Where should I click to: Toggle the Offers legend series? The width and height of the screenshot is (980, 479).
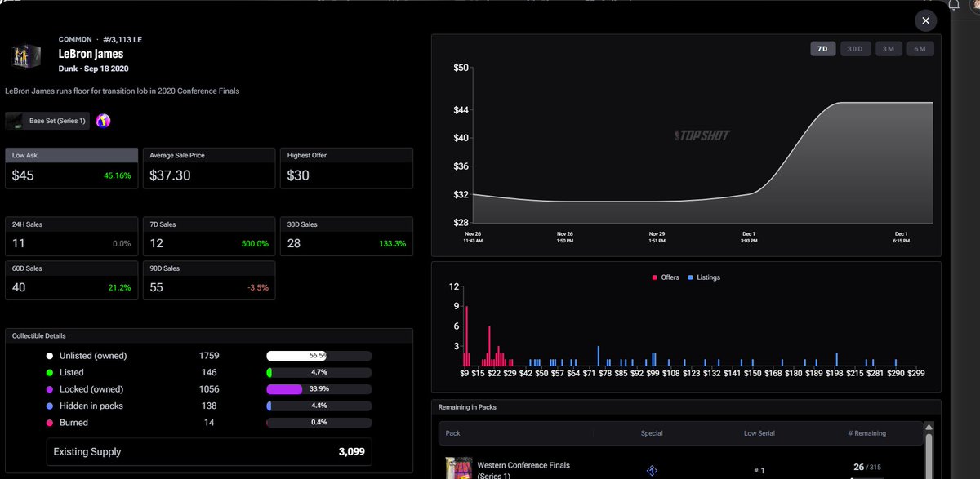click(665, 277)
